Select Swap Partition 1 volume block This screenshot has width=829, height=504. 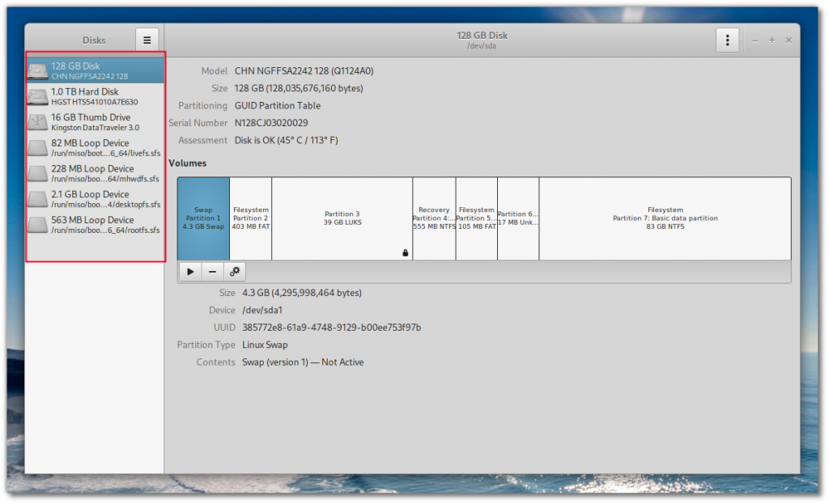[203, 218]
